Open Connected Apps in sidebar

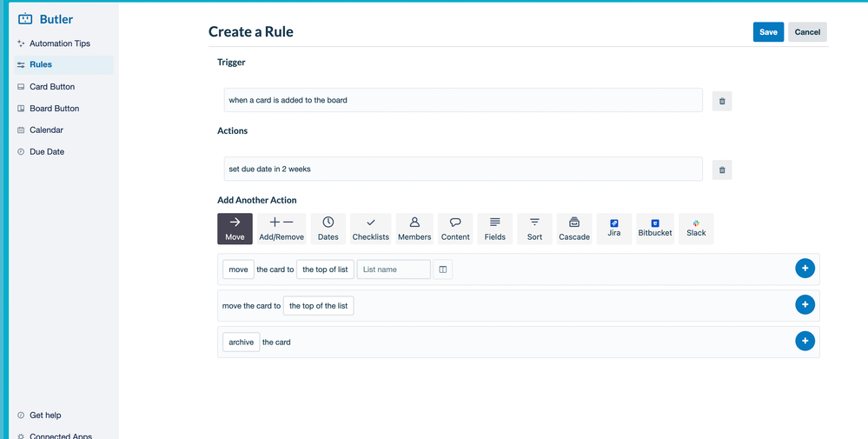coord(61,436)
